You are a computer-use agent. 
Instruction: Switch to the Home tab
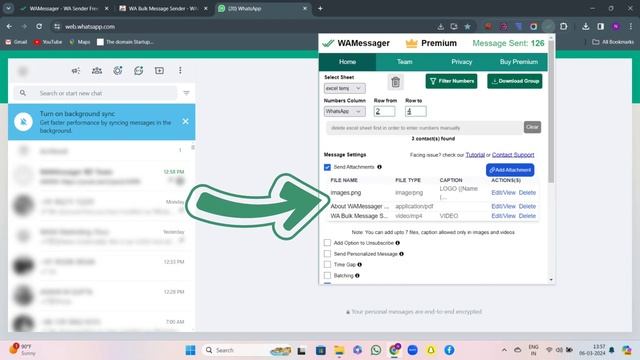click(x=347, y=62)
